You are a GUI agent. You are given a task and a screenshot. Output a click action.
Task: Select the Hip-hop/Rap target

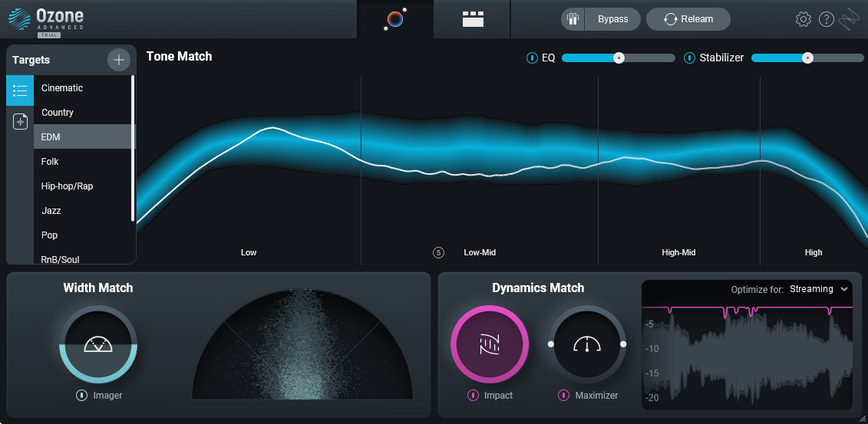[x=67, y=186]
